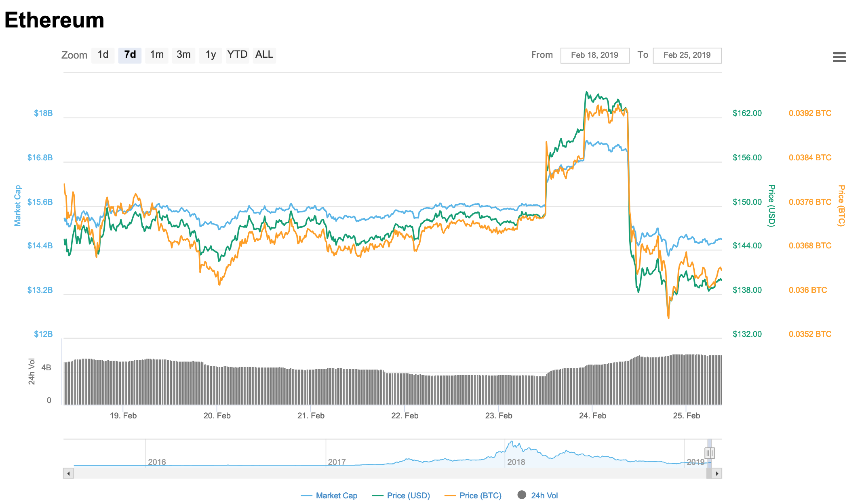Click the 20. Feb axis label
The image size is (864, 504).
[217, 416]
